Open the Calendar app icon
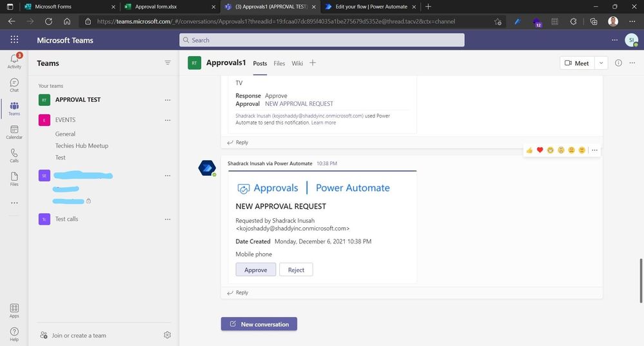Image resolution: width=644 pixels, height=346 pixels. 14,132
